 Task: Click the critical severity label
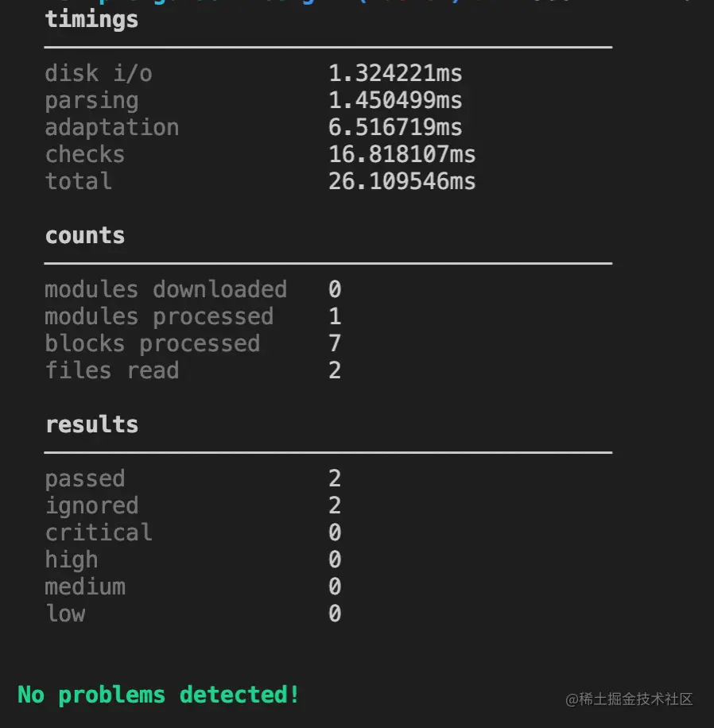(99, 532)
